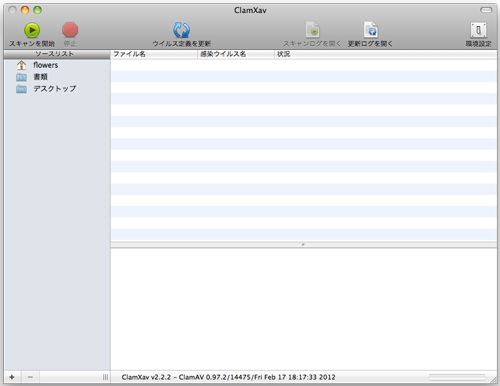
Task: Remove a source with the minus button
Action: 30,377
